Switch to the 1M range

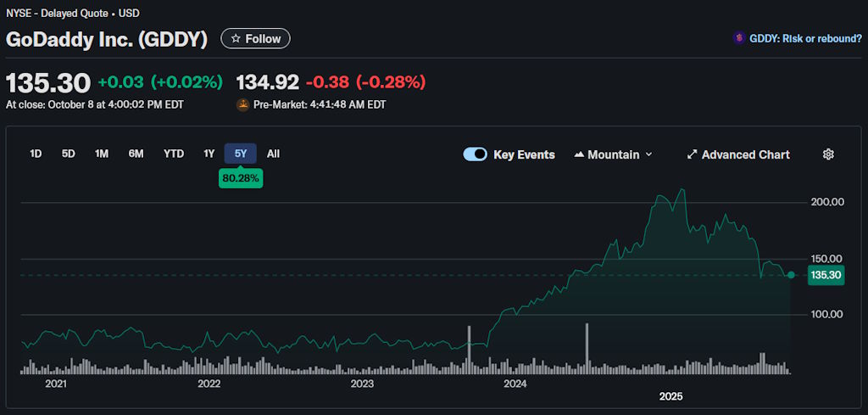pyautogui.click(x=102, y=154)
